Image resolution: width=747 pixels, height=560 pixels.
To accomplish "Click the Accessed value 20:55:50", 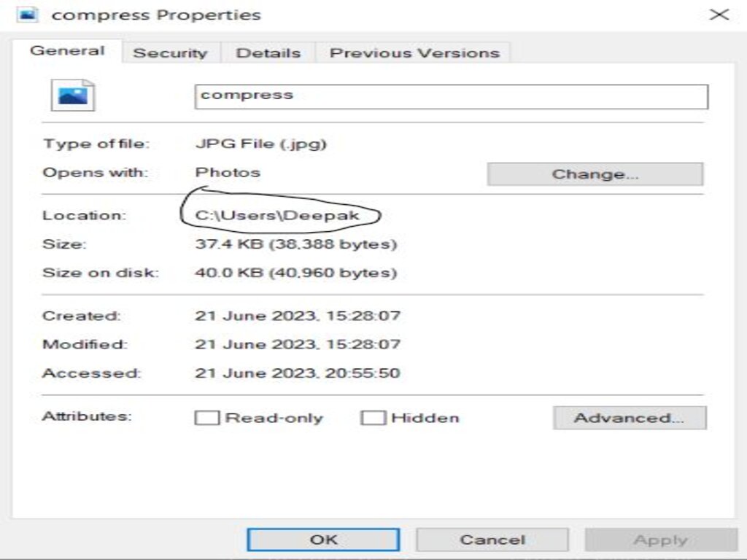I will 298,373.
